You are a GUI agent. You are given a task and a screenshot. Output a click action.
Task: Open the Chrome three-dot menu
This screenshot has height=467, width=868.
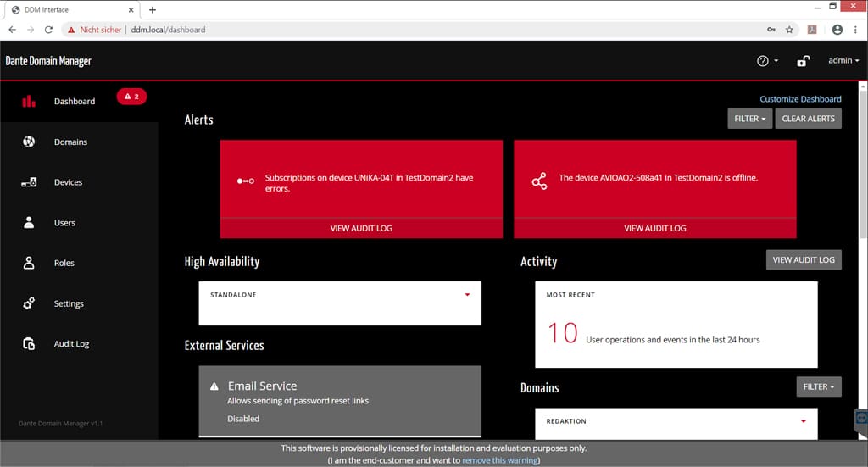(x=856, y=30)
